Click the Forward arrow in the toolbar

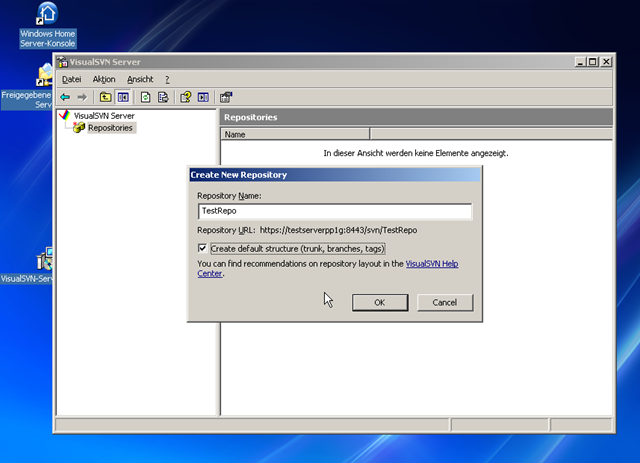pyautogui.click(x=82, y=97)
